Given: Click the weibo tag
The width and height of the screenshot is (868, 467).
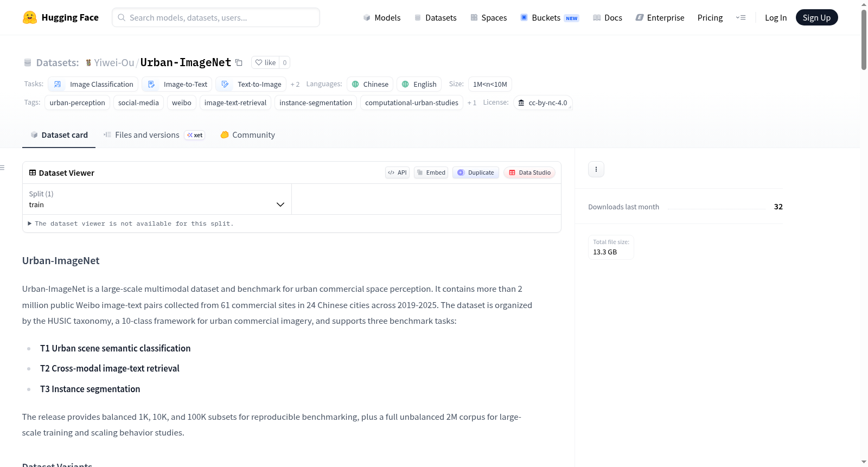Looking at the screenshot, I should pos(182,103).
